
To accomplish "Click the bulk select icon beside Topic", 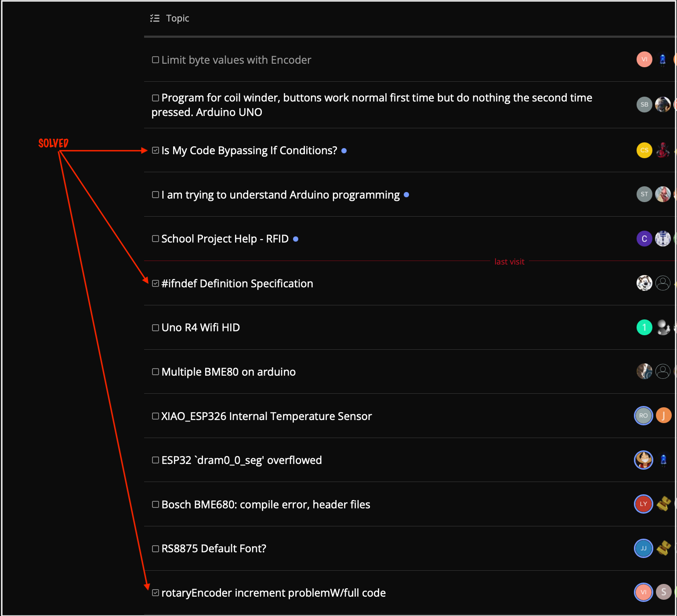I will 155,18.
